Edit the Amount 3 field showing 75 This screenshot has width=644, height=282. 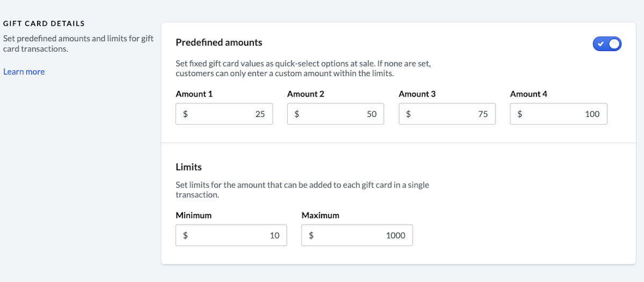tap(448, 114)
